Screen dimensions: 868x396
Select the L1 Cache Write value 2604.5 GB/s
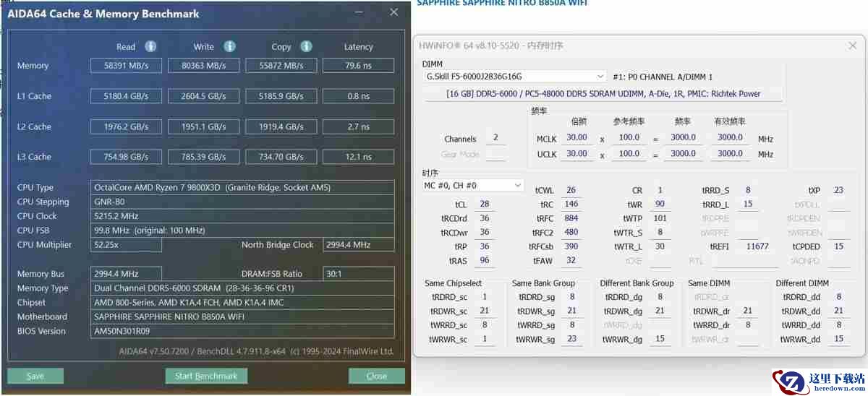tap(203, 96)
